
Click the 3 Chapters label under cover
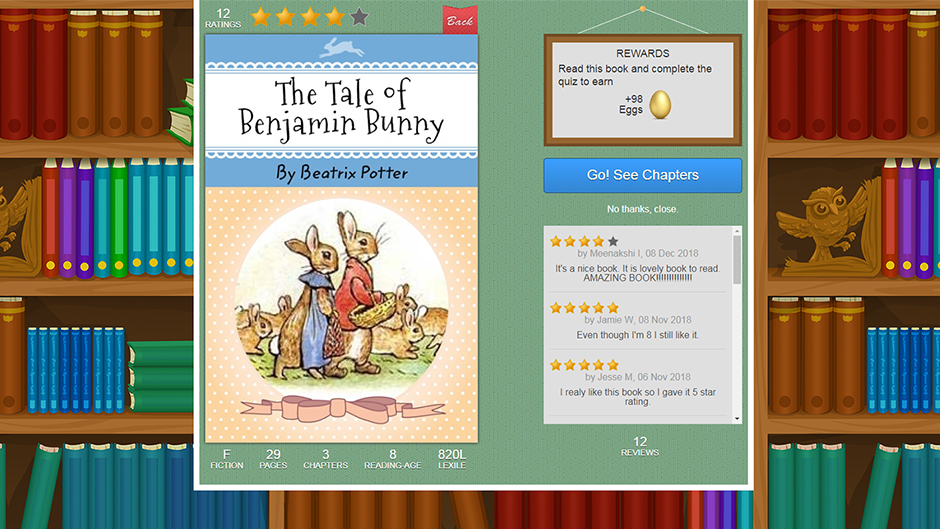(326, 459)
